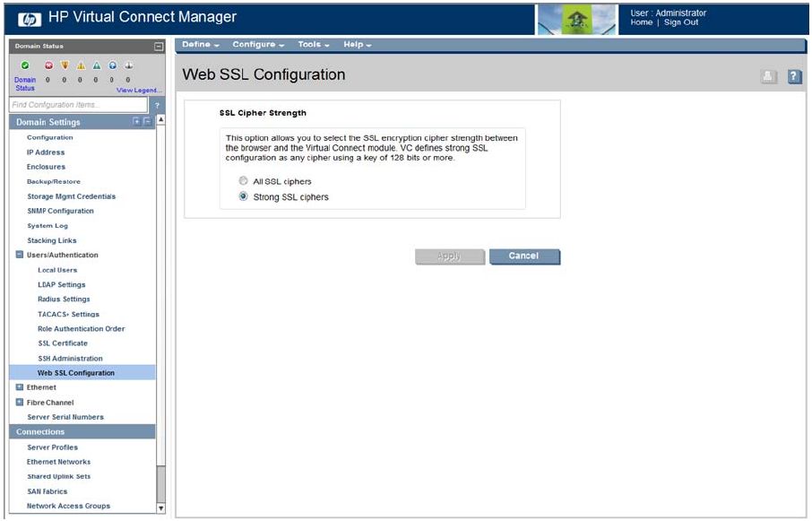Click the sidebar scroll up arrow

(161, 119)
